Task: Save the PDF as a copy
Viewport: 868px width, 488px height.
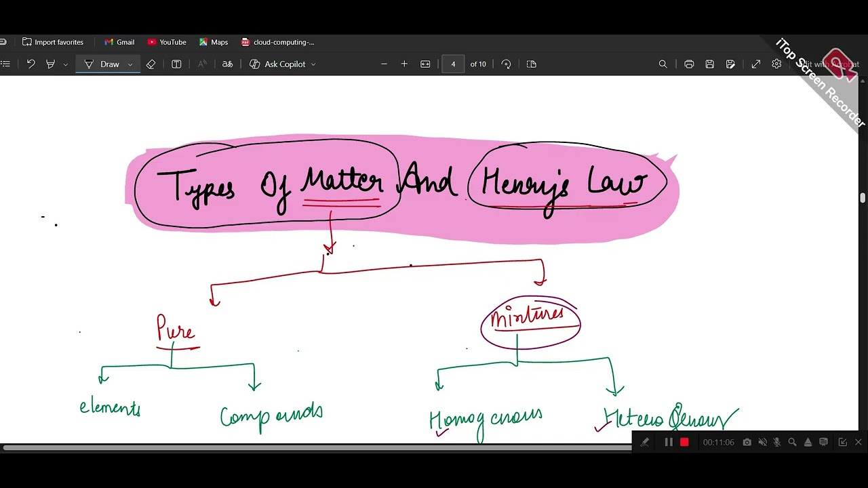Action: coord(730,64)
